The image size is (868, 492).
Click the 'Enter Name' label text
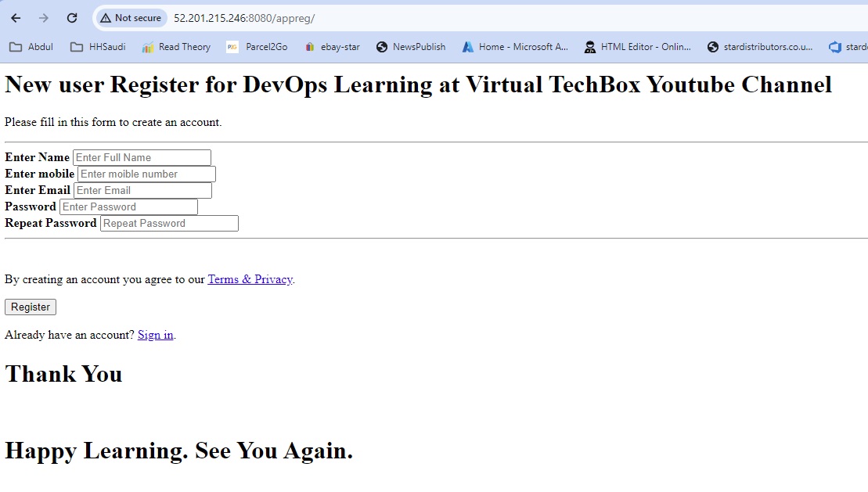point(37,157)
